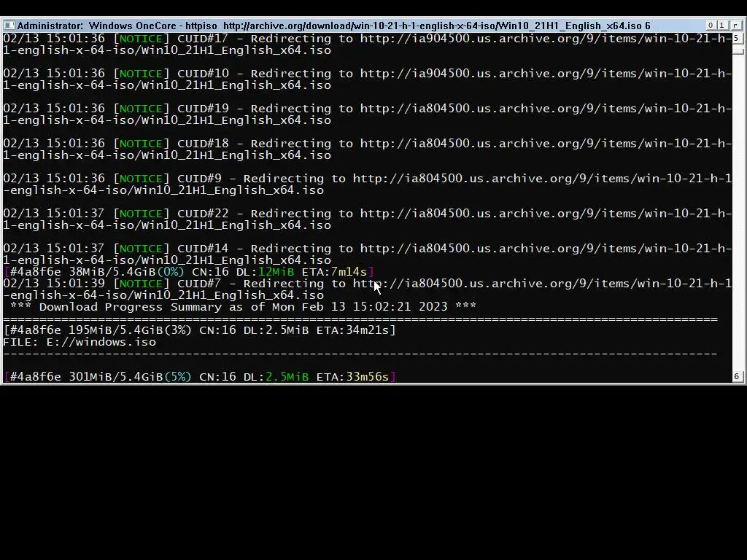Click the 'ETA:7m14s' value

click(334, 272)
